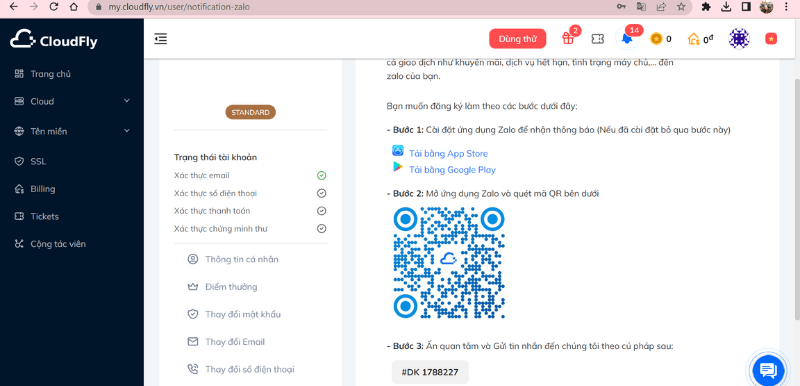Click ID card verification check mark
The image size is (800, 386).
321,228
